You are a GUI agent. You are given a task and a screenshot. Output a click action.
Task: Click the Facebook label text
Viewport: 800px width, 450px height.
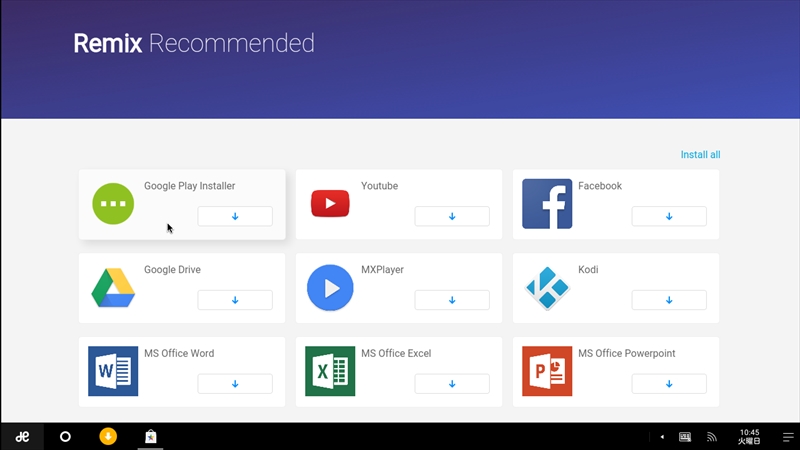click(x=600, y=186)
